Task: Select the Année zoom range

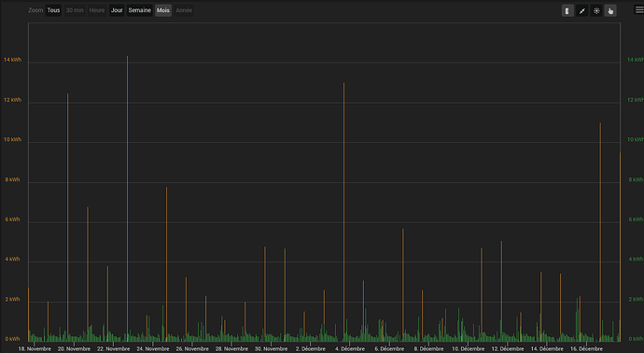Action: tap(184, 10)
